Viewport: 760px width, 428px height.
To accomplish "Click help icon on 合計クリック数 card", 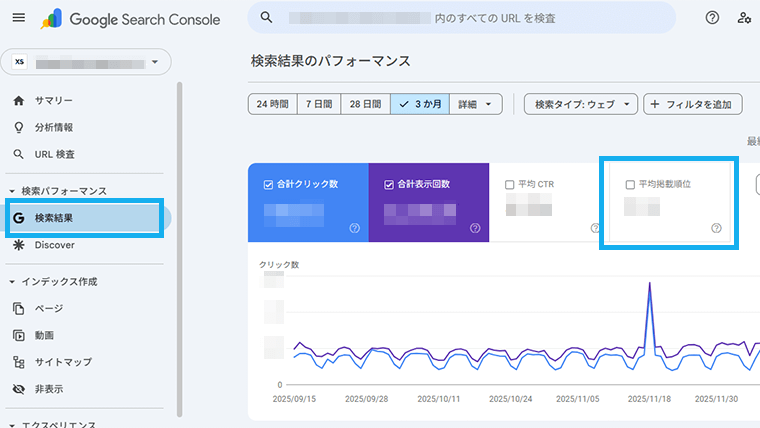I will pos(355,228).
